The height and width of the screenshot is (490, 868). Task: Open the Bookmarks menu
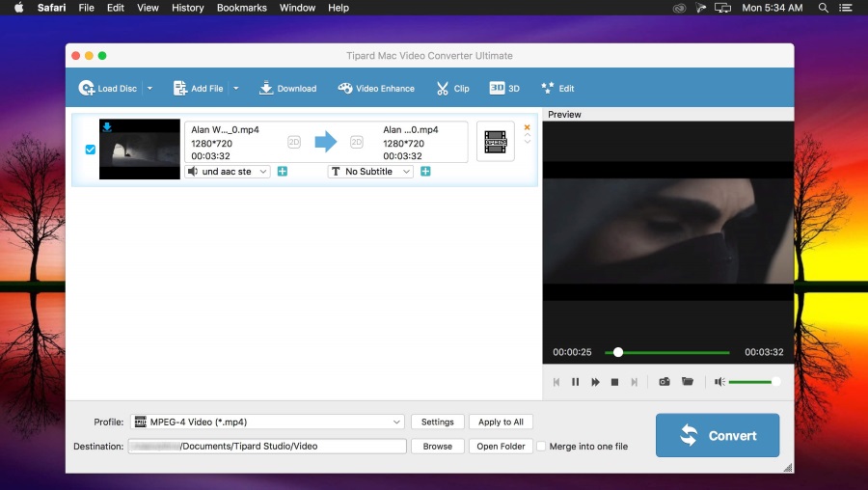coord(242,8)
